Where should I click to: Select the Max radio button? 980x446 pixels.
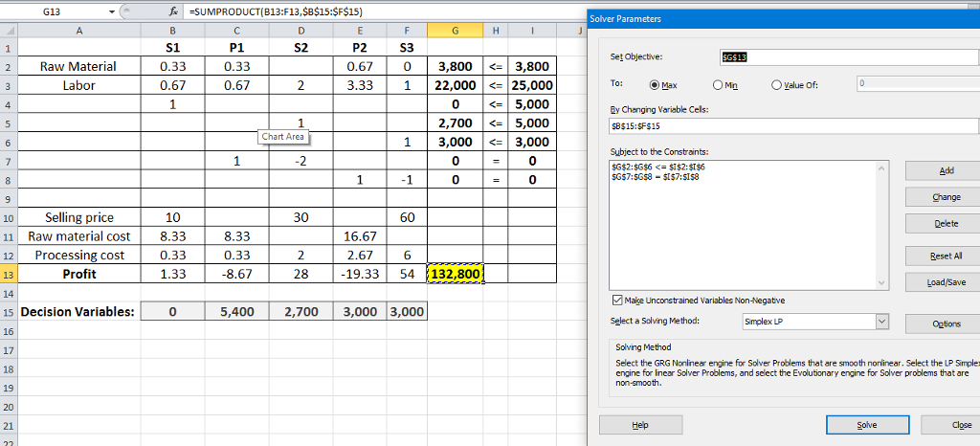point(656,84)
